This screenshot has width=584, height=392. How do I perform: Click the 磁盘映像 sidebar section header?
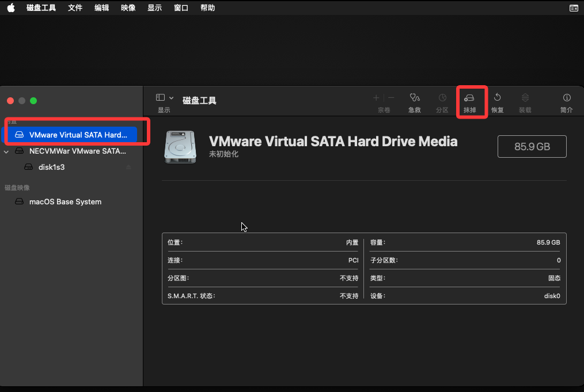pos(17,188)
